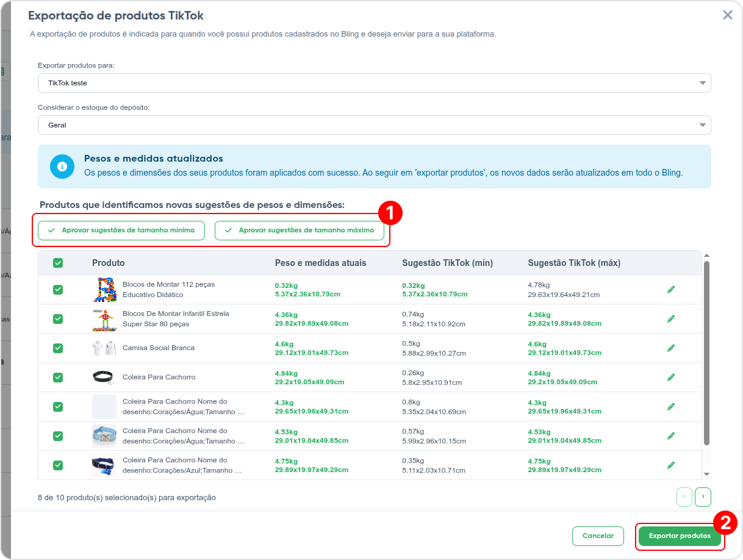Open the 'Exportar produtos para' TikTok teste dropdown
The height and width of the screenshot is (560, 743).
pos(374,83)
